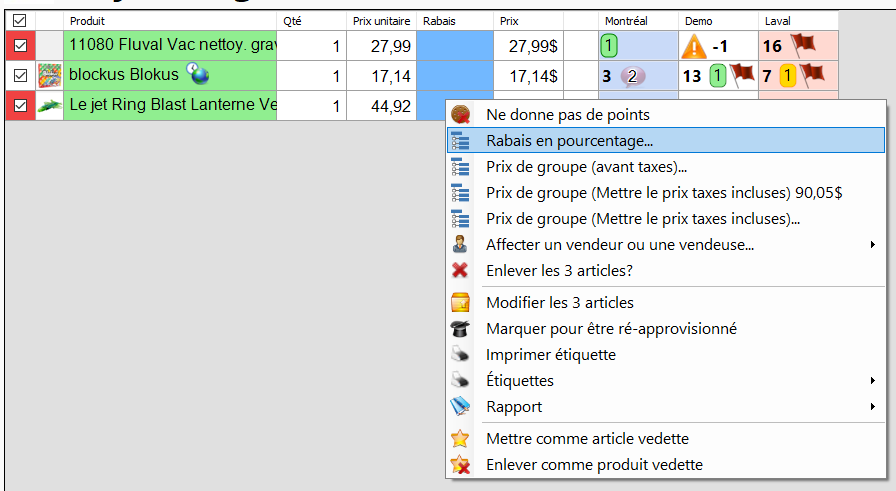Viewport: 896px width, 491px height.
Task: Click the product name blockus Blokus
Action: (x=124, y=74)
